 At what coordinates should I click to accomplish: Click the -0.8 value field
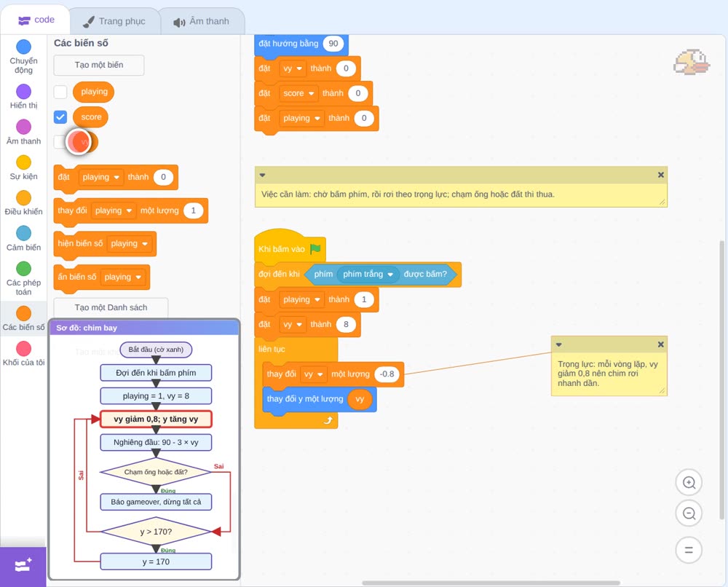pyautogui.click(x=387, y=374)
